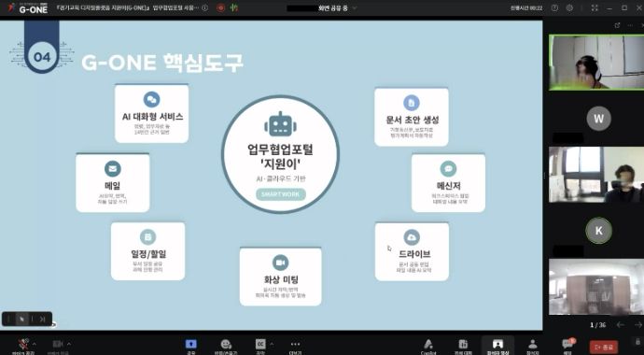
Task: Click the meeting info icon beside the title
Action: click(x=205, y=7)
